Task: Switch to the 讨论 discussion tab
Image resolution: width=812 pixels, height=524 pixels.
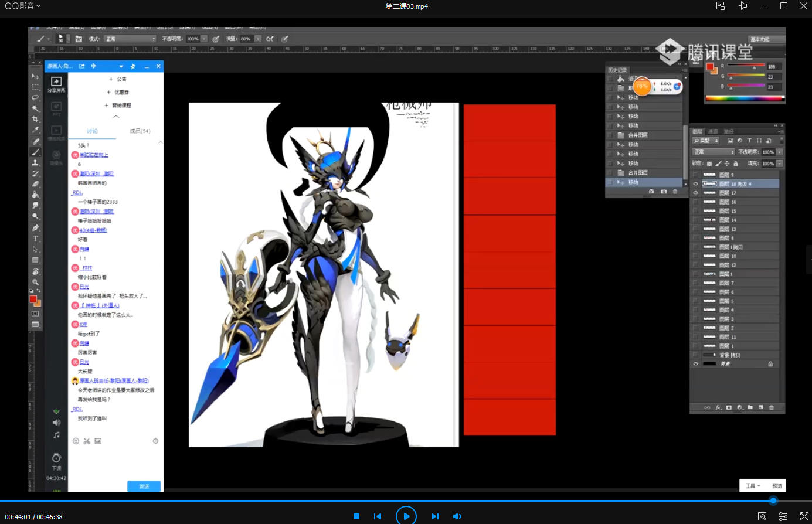Action: point(93,131)
